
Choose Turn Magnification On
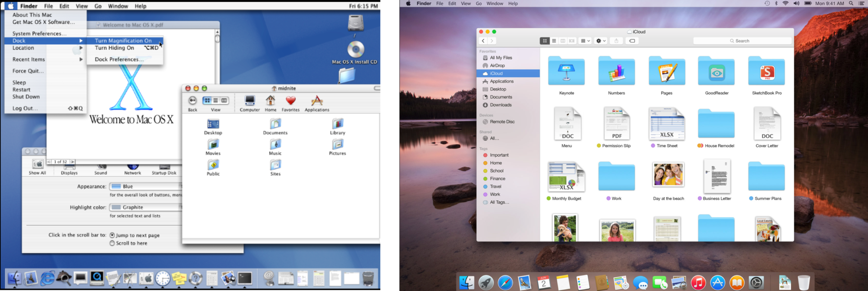click(x=125, y=40)
